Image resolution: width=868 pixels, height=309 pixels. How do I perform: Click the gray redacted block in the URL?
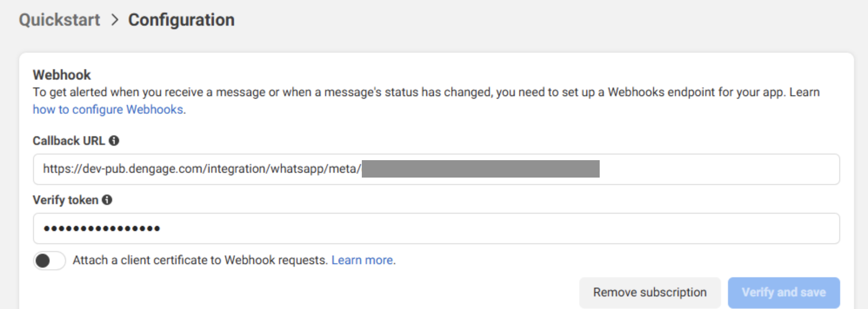(481, 169)
